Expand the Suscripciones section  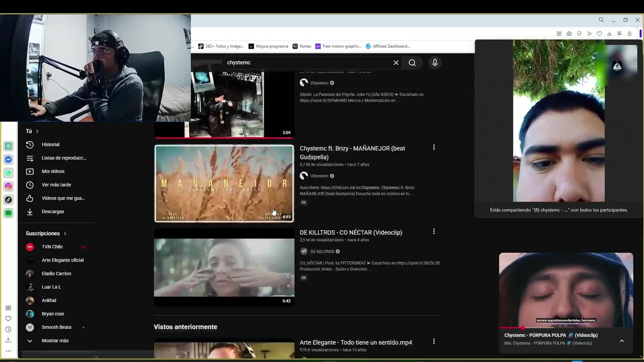(46, 233)
